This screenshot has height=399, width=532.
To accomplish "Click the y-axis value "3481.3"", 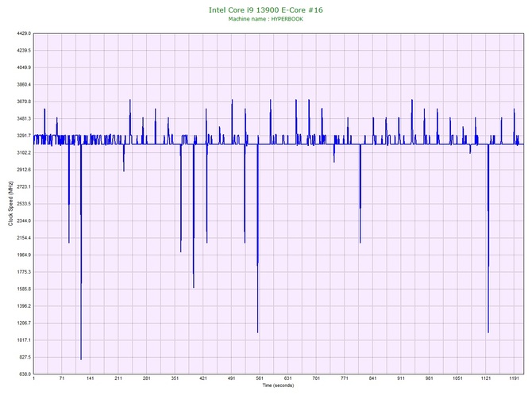I will (24, 119).
